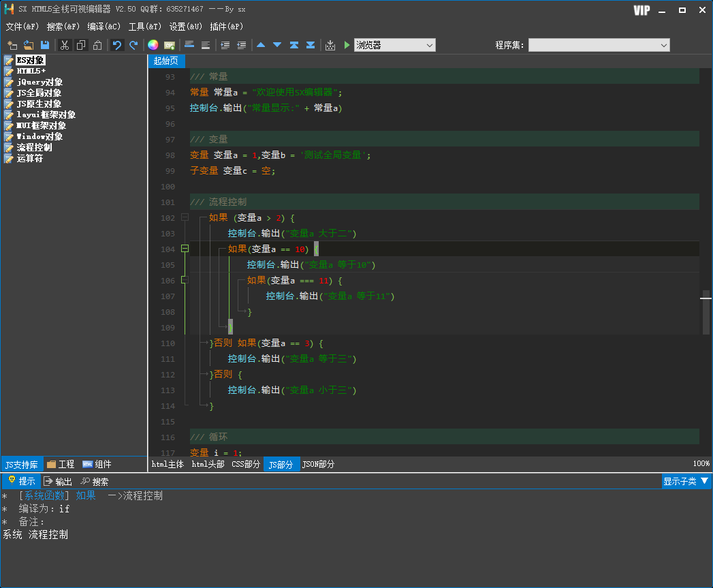Select jQuery对象 in the library list
Screen dimensions: 713x588
click(39, 82)
